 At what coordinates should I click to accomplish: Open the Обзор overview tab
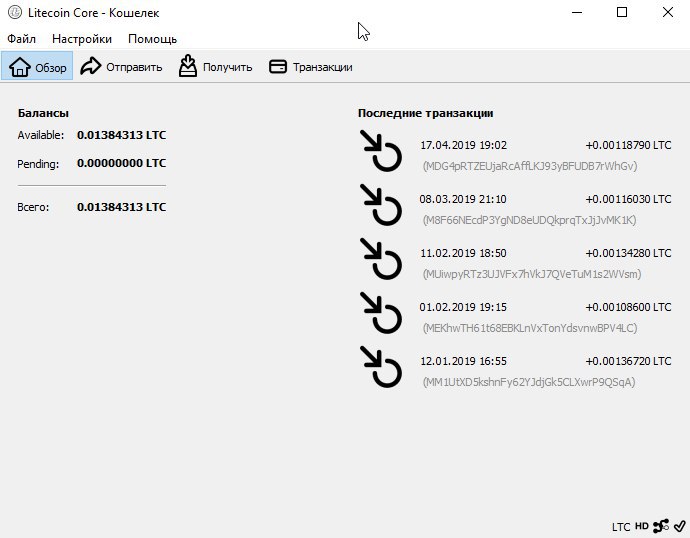(x=37, y=66)
